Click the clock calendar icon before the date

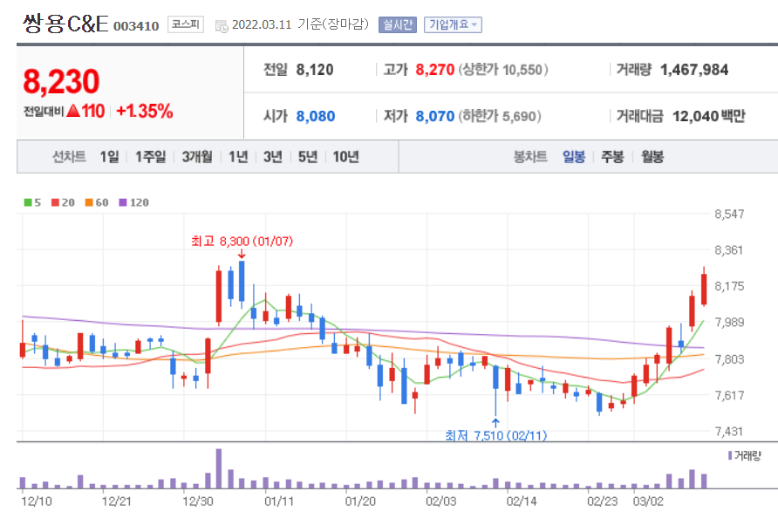(222, 26)
